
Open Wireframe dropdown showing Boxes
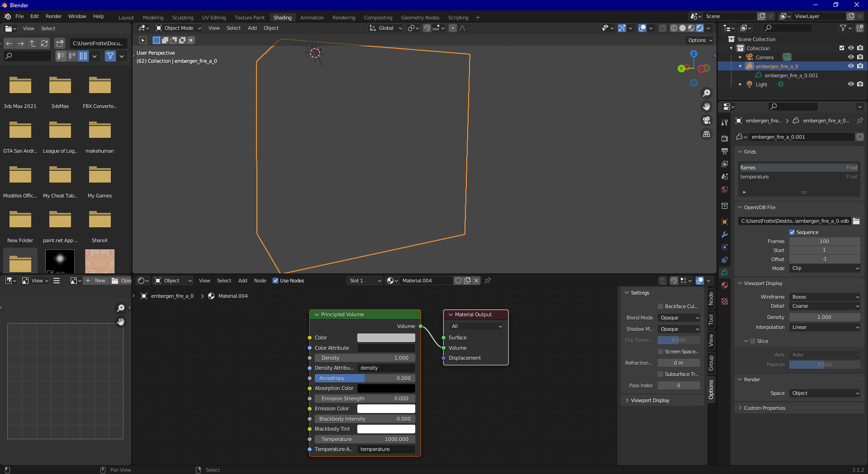(825, 297)
